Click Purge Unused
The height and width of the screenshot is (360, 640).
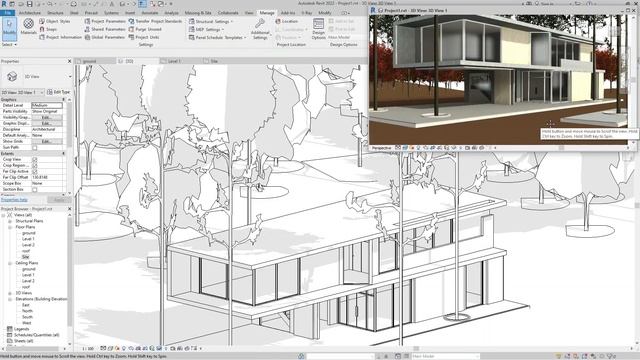coord(145,29)
